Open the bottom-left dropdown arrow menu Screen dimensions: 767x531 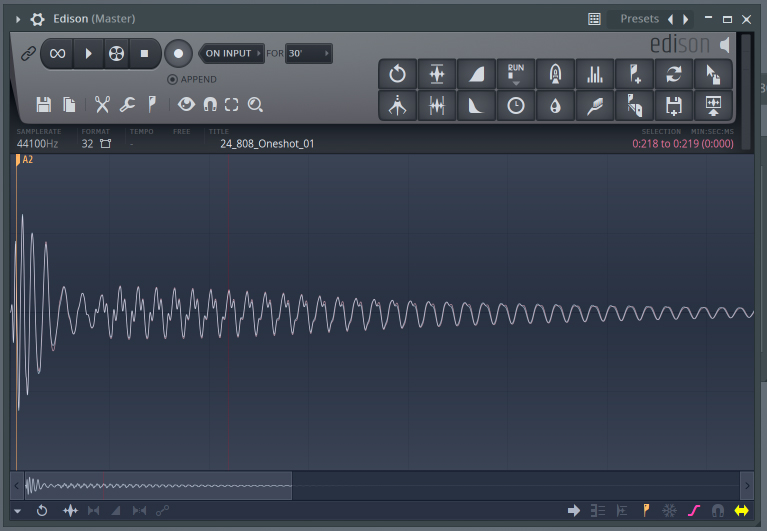18,511
